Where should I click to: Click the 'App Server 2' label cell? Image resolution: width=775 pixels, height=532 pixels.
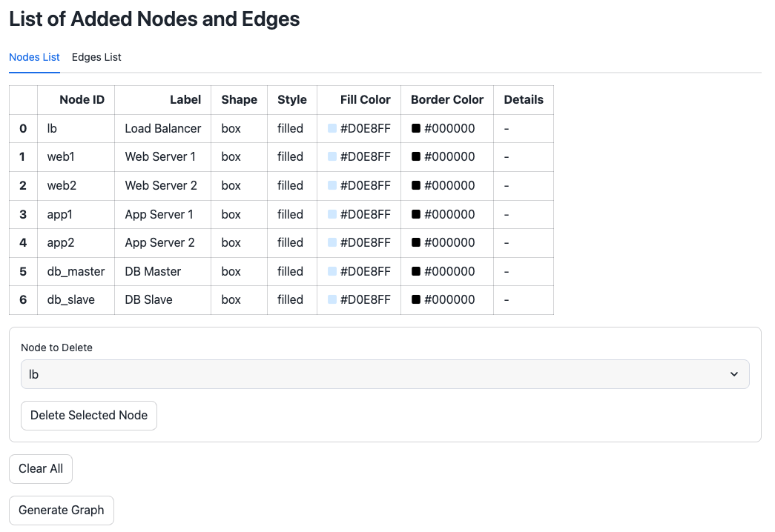[163, 243]
